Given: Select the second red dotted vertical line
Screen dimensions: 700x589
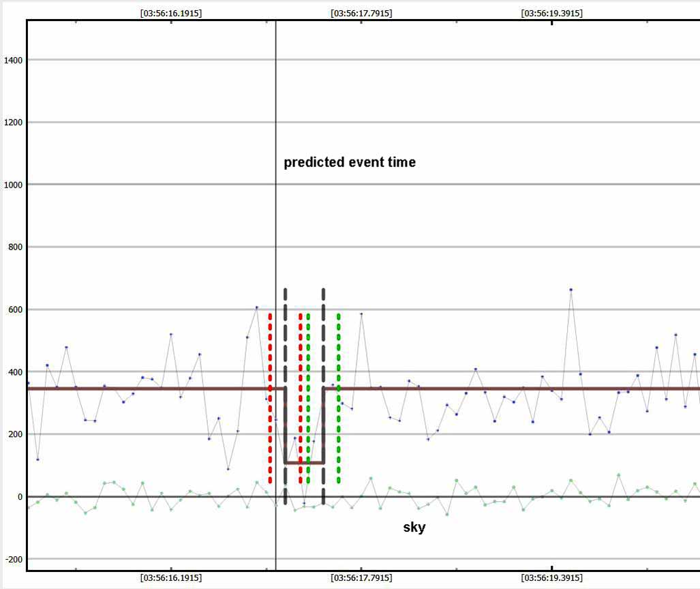Looking at the screenshot, I should [301, 395].
